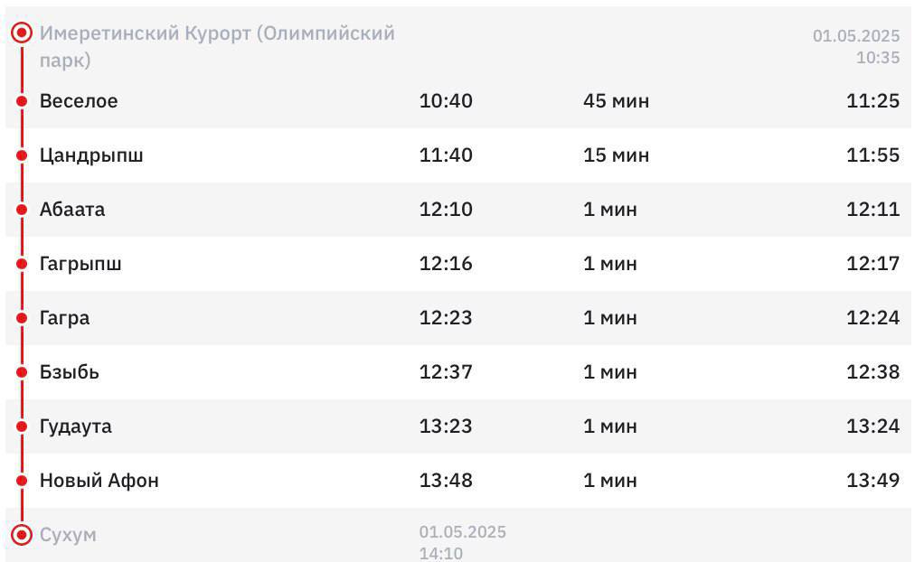
Task: Click the origin departure date 01.05.2025 10:35
Action: (x=856, y=47)
